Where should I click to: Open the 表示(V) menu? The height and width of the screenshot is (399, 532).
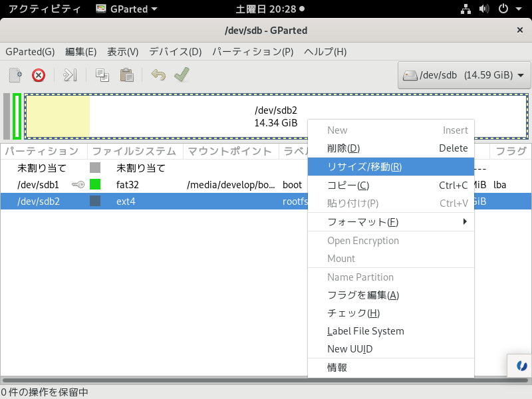(x=123, y=52)
